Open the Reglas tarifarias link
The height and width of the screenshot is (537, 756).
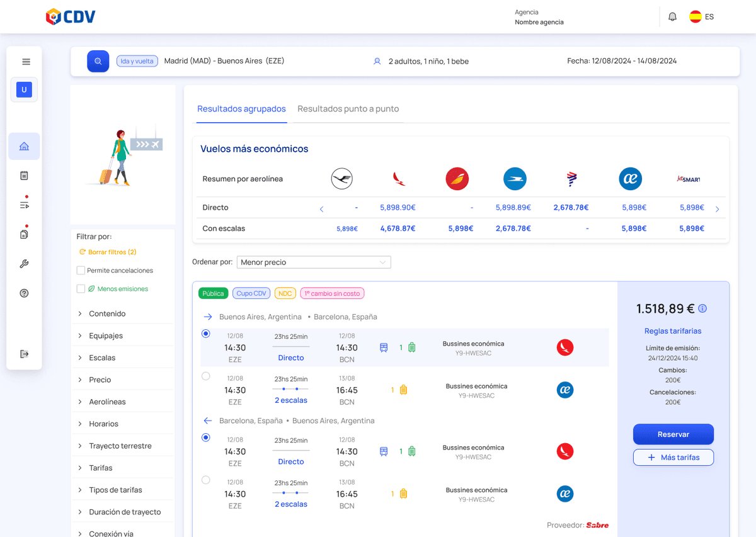[x=673, y=331]
